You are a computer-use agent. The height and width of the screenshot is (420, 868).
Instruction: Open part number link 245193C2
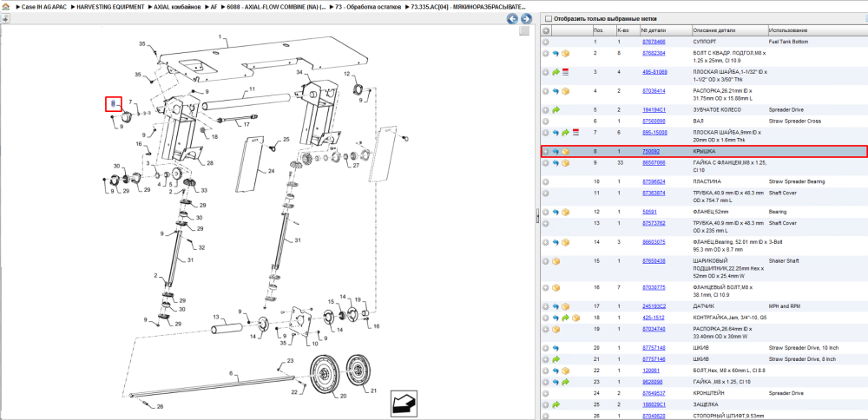(654, 306)
